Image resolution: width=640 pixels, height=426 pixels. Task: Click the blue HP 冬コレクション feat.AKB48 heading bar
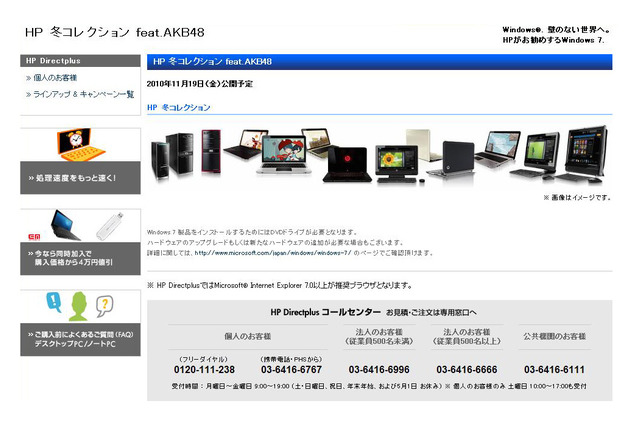(379, 61)
